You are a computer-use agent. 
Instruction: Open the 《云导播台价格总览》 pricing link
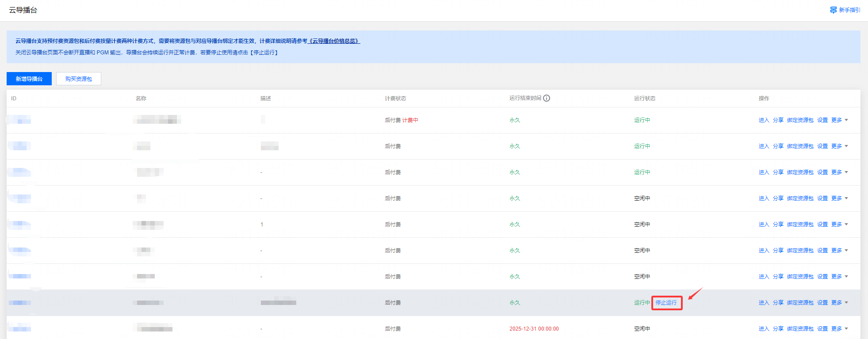[334, 41]
